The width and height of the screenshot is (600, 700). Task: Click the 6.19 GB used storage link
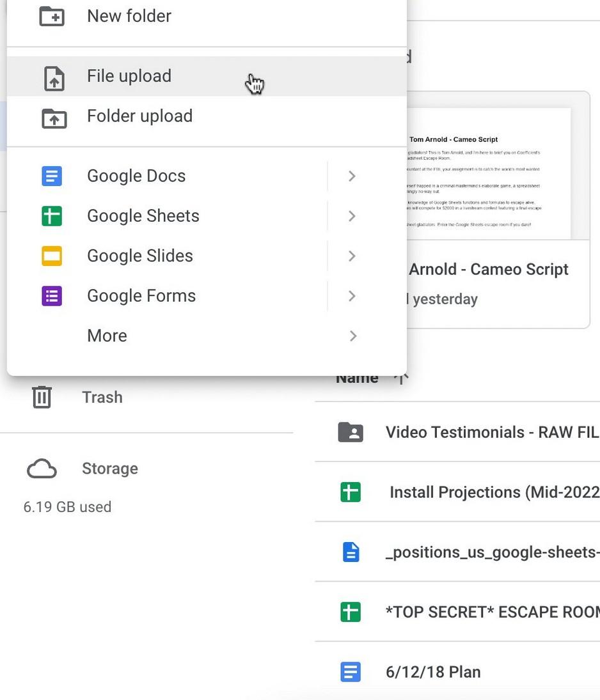pyautogui.click(x=67, y=505)
